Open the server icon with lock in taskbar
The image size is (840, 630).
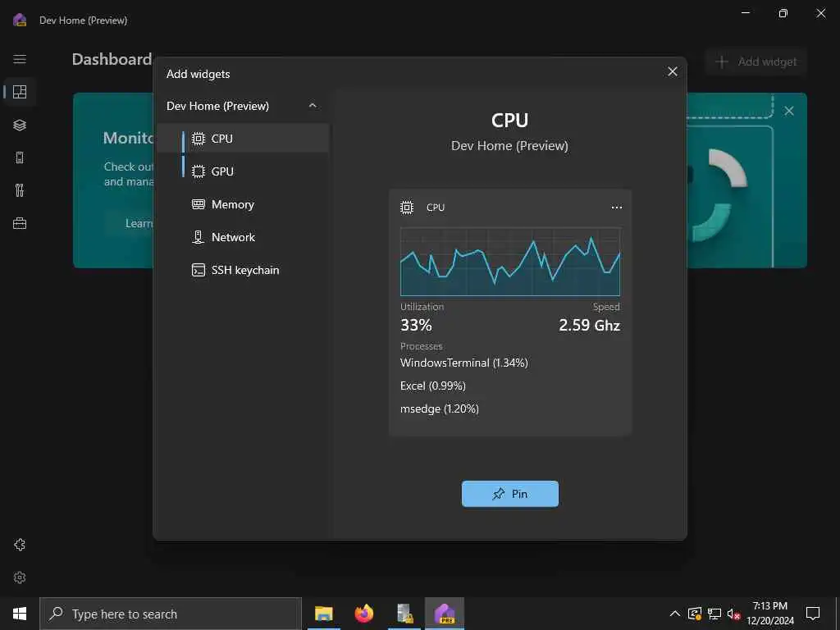404,614
